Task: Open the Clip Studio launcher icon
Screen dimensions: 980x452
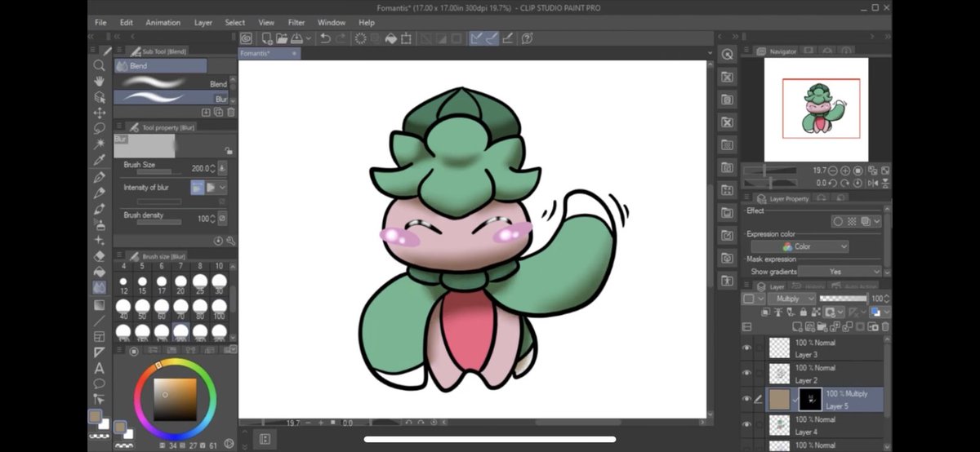Action: click(245, 38)
